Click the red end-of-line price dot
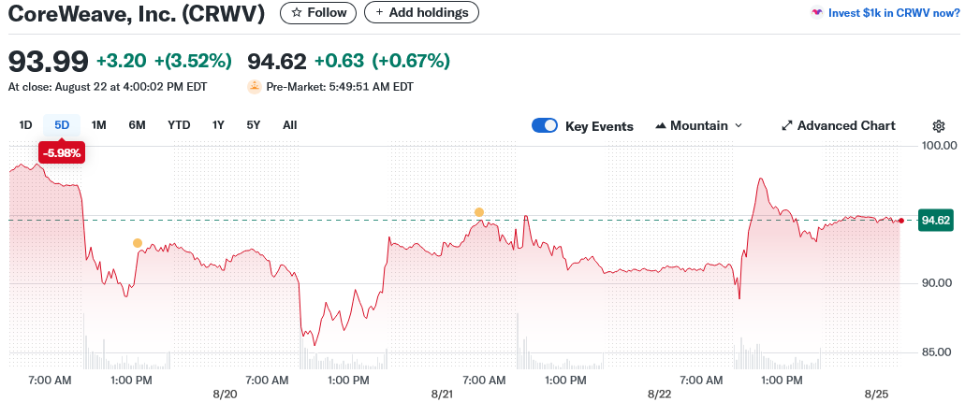The height and width of the screenshot is (402, 980). [900, 221]
